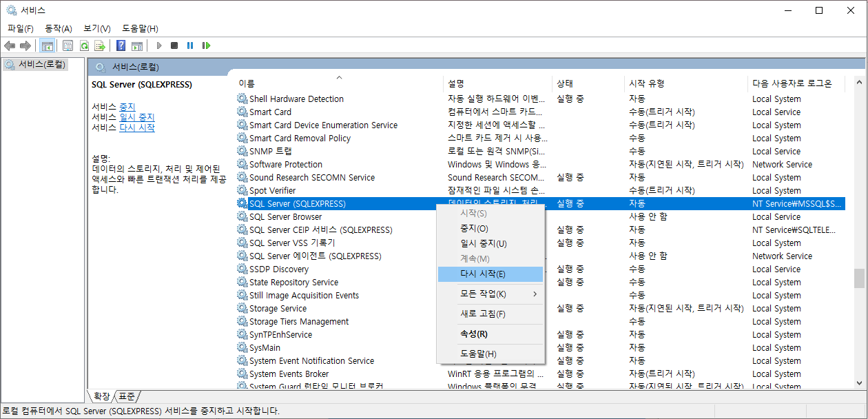This screenshot has width=868, height=419.
Task: Toggle the show/hide console tree icon
Action: pos(48,45)
